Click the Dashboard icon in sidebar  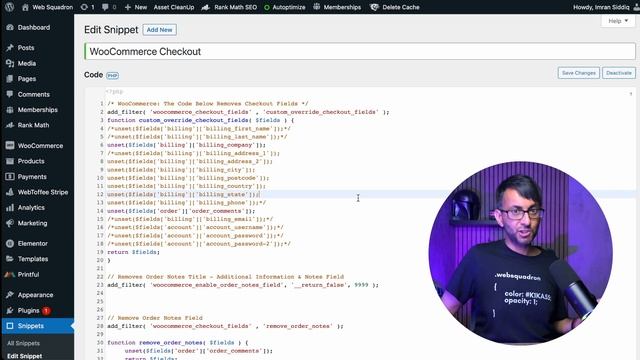10,27
